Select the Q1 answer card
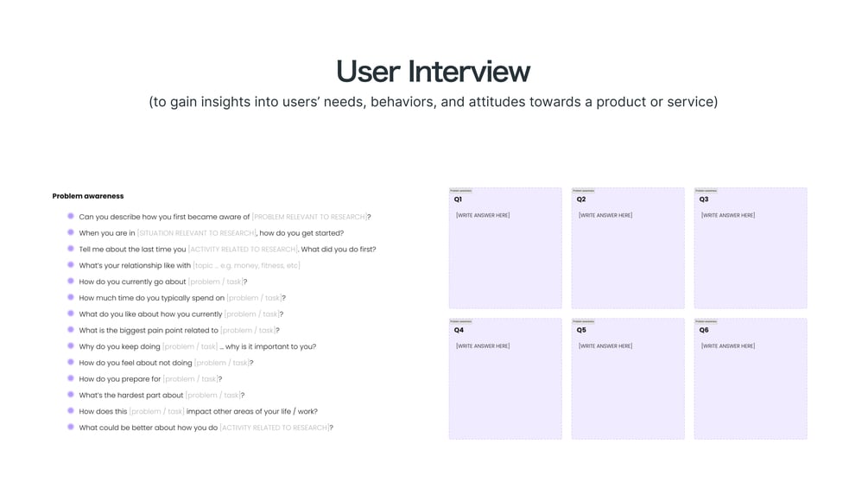 tap(505, 248)
